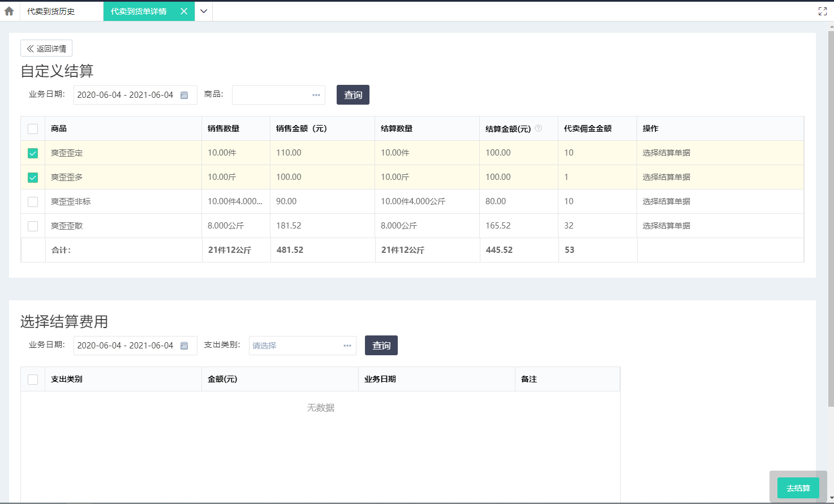Click the 去结算 button

click(798, 488)
